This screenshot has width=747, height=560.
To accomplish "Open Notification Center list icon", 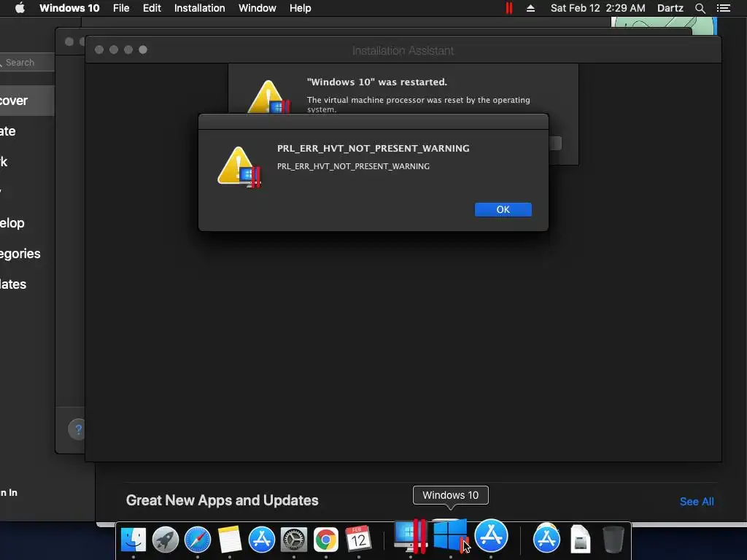I will click(x=724, y=8).
